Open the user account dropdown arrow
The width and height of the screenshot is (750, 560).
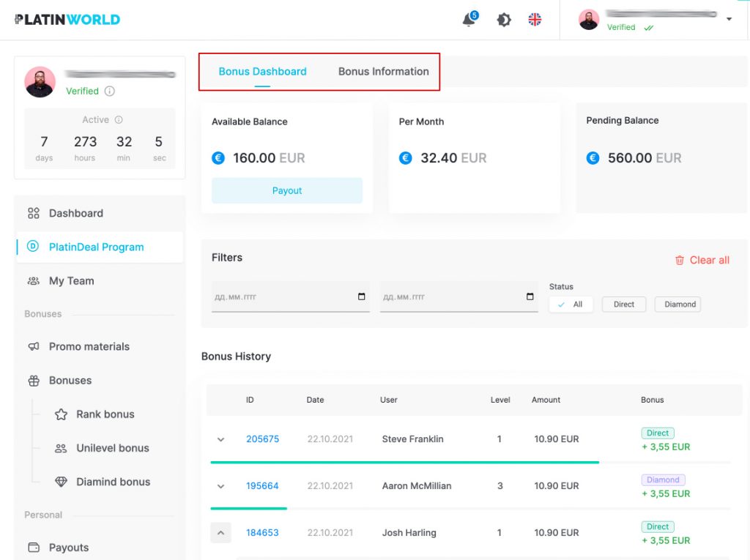coord(729,20)
